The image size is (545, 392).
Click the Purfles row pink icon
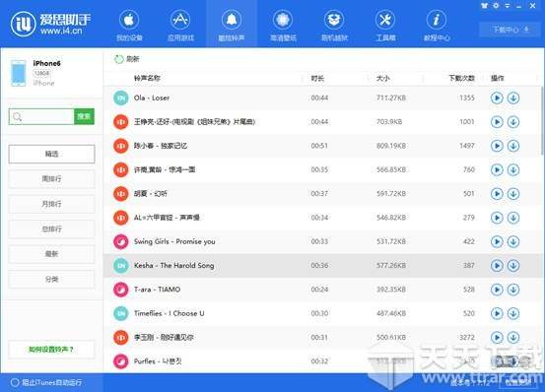click(x=121, y=361)
